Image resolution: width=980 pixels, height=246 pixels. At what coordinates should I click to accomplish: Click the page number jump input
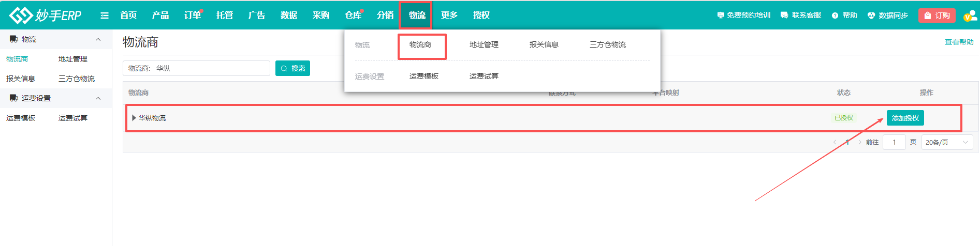pos(894,142)
